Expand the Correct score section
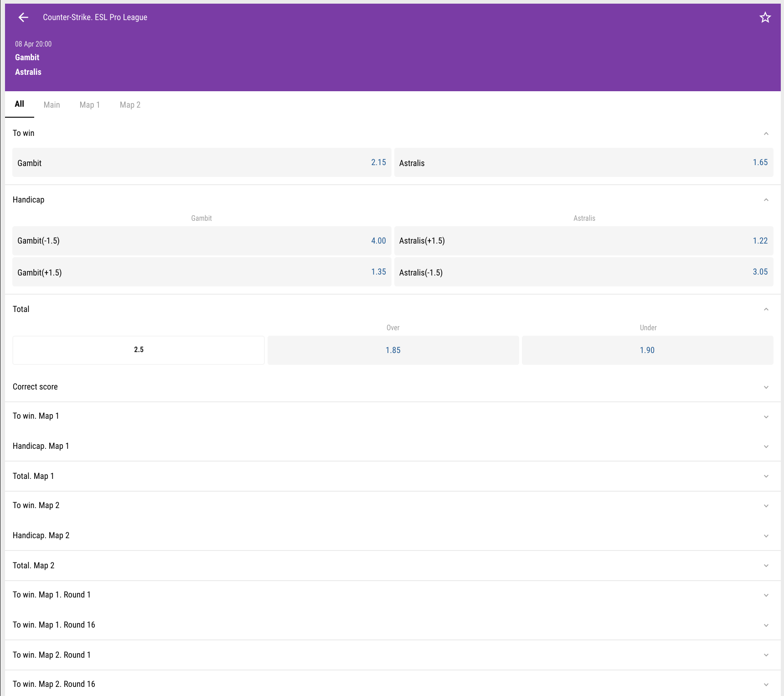784x696 pixels. [x=392, y=387]
